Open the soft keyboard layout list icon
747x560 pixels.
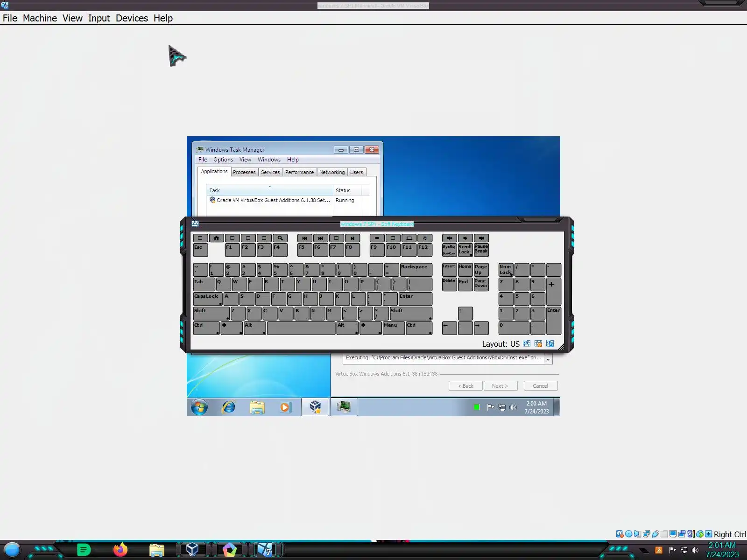527,343
